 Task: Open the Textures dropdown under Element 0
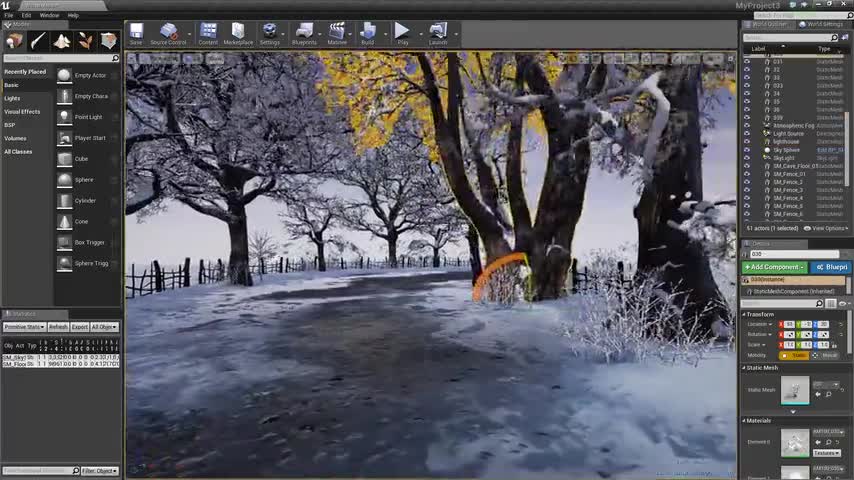coord(827,453)
